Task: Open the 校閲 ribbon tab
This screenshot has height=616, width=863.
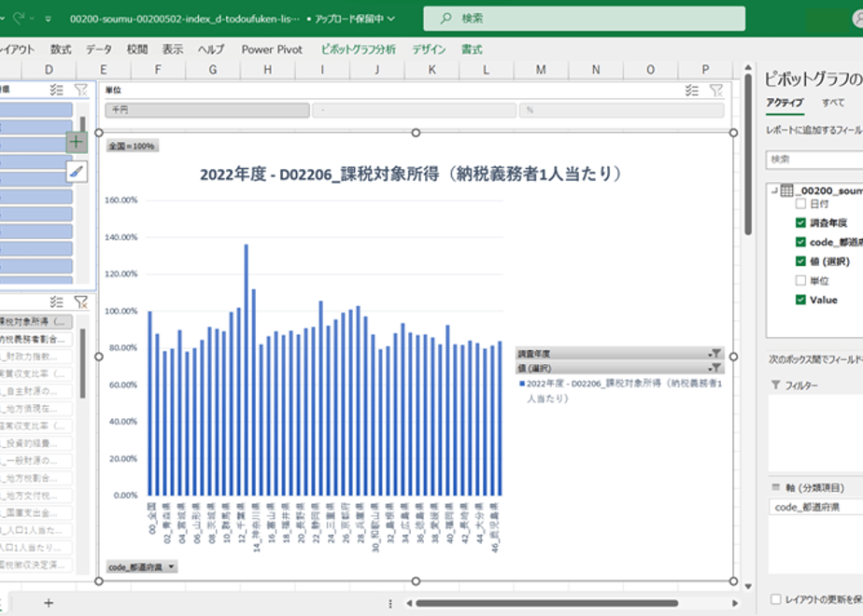Action: point(137,49)
